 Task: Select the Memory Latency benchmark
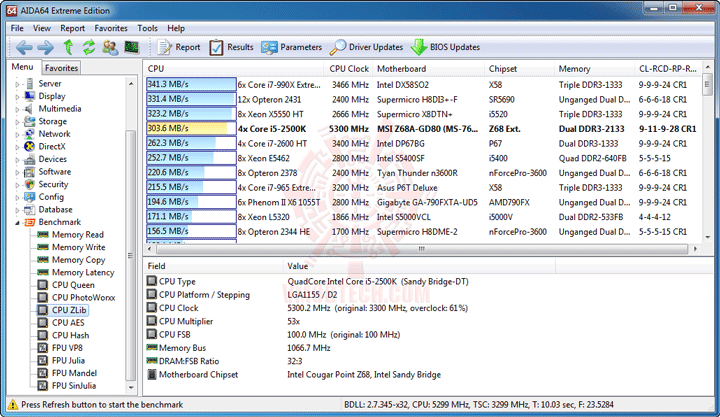tap(83, 272)
